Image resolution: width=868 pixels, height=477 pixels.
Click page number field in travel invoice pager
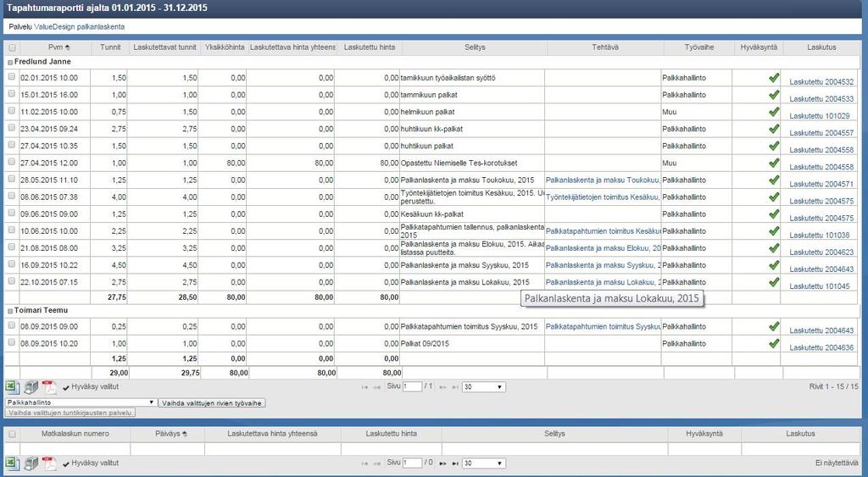[412, 463]
